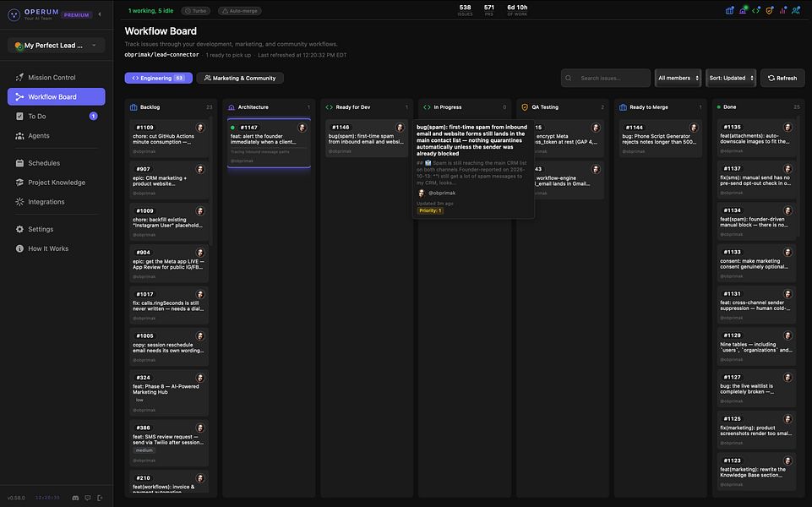Screen dimensions: 812x507
Task: Open Project Knowledge in the sidebar
Action: click(x=57, y=183)
